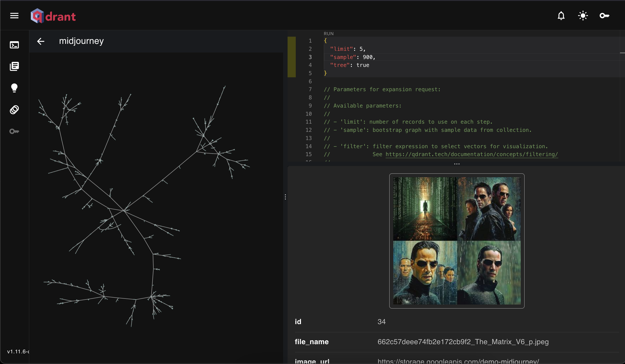Click the tree parameter on line 4
Viewport: 625px width, 364px height.
pyautogui.click(x=340, y=65)
